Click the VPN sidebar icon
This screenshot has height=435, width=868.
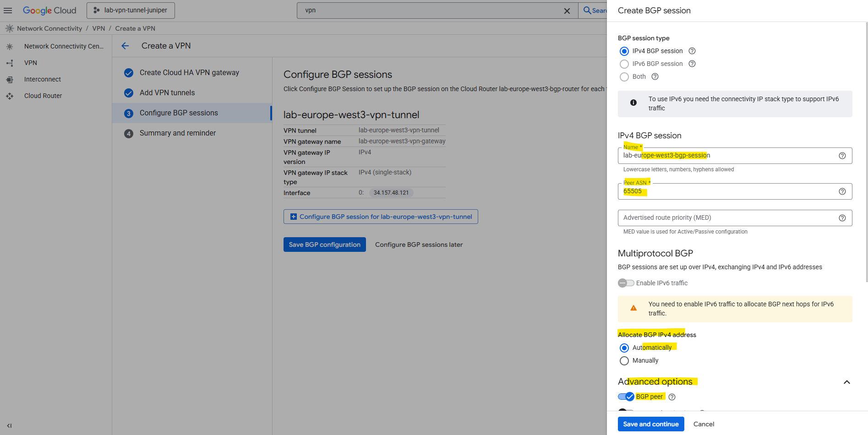(10, 63)
